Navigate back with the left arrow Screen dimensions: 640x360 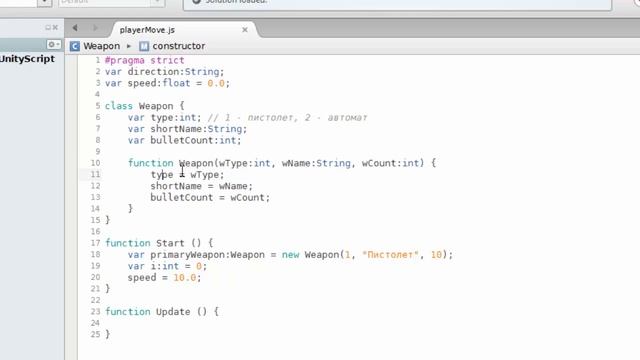(x=75, y=28)
